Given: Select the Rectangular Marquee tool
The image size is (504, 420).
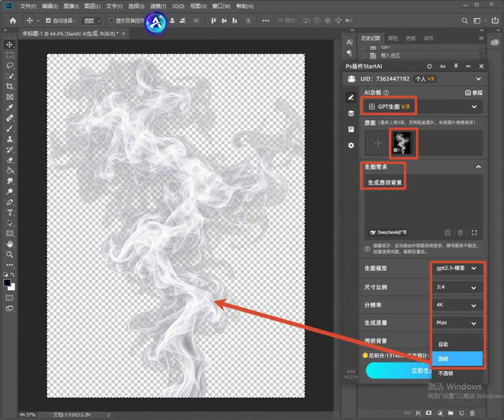Looking at the screenshot, I should (x=10, y=55).
